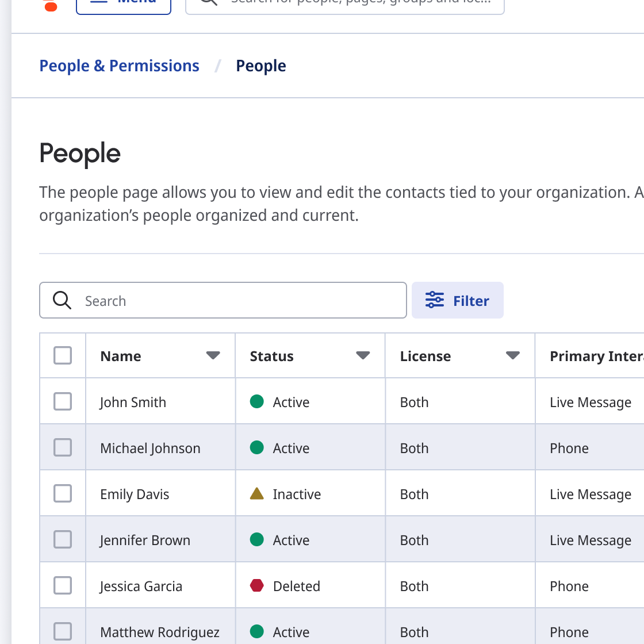Open the Status column dropdown arrow

pyautogui.click(x=363, y=355)
